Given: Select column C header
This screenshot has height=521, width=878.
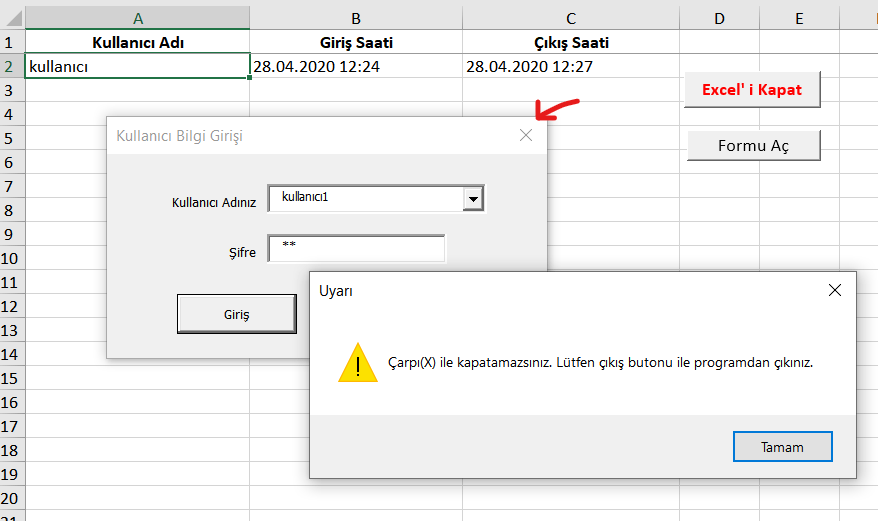Looking at the screenshot, I should coord(570,18).
